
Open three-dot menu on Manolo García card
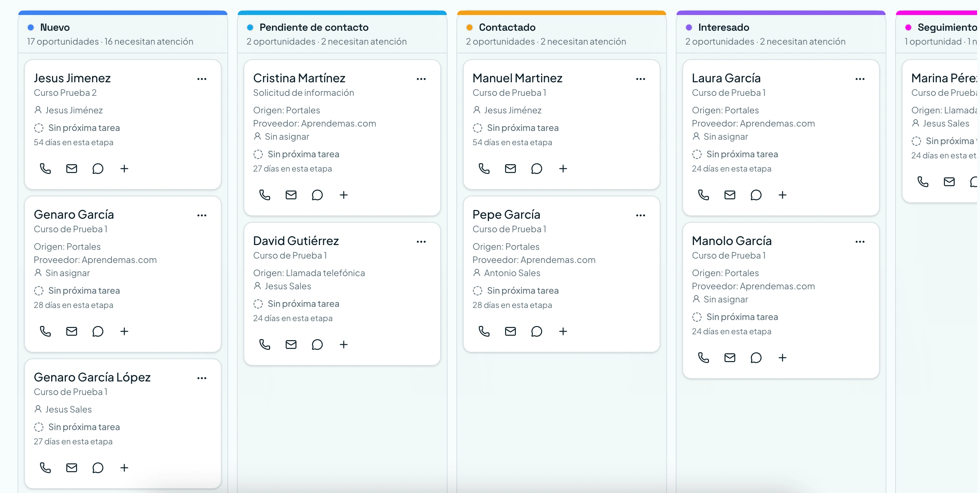tap(860, 241)
